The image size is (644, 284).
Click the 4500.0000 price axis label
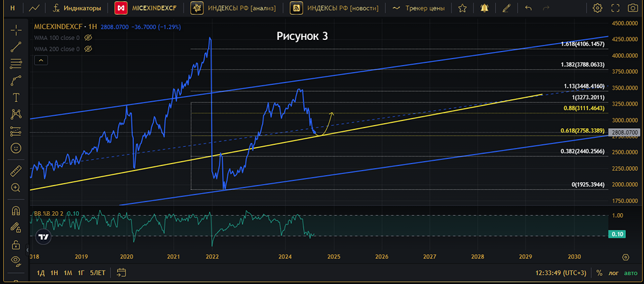[624, 23]
